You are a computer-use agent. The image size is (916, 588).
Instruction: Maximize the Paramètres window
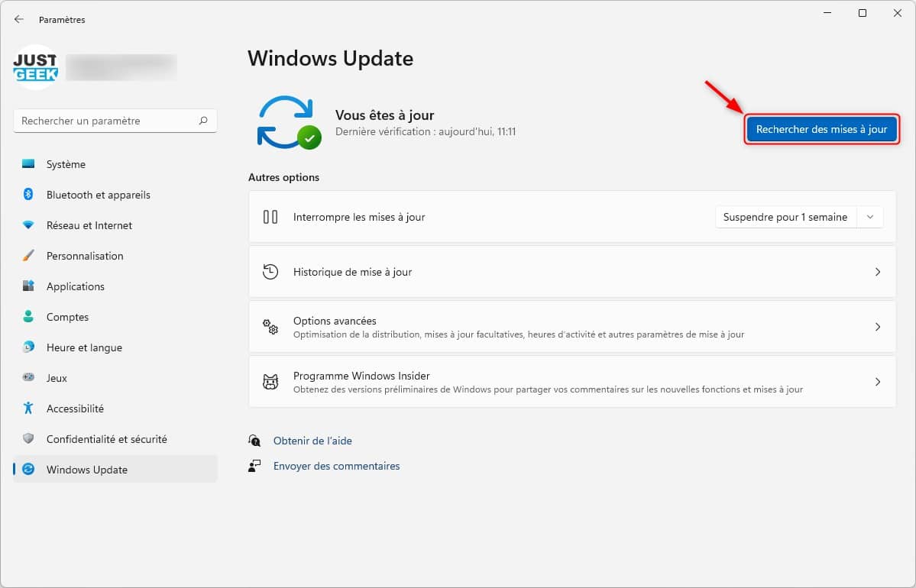pos(863,13)
